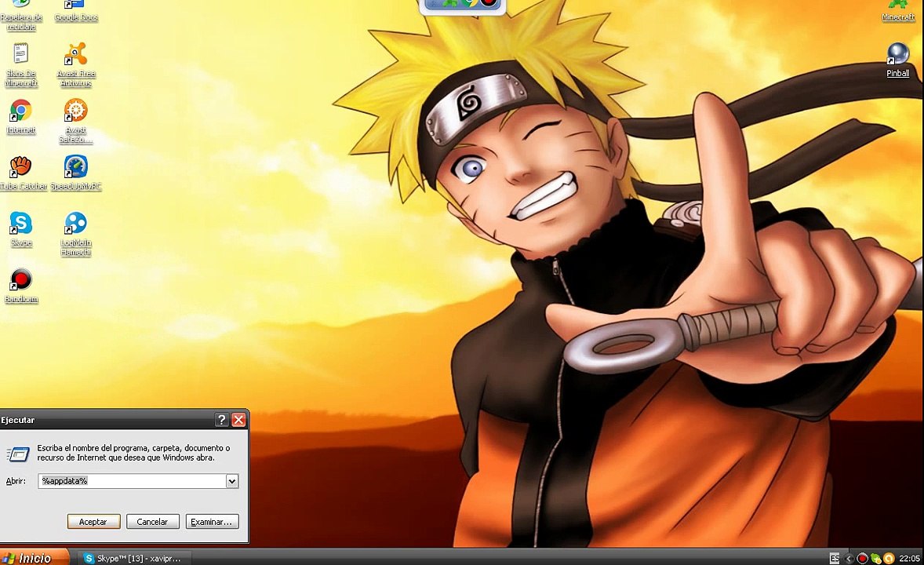Click the Bandicam tray icon
This screenshot has height=565, width=924.
point(862,558)
